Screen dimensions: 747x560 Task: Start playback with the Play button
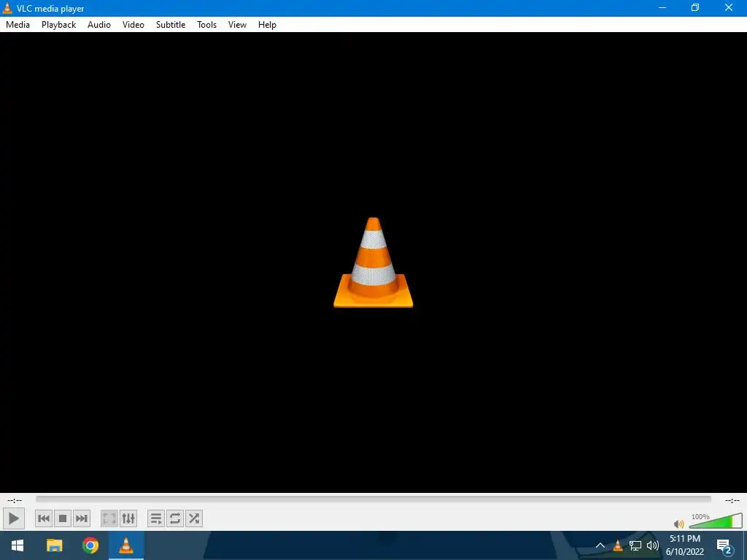click(14, 518)
